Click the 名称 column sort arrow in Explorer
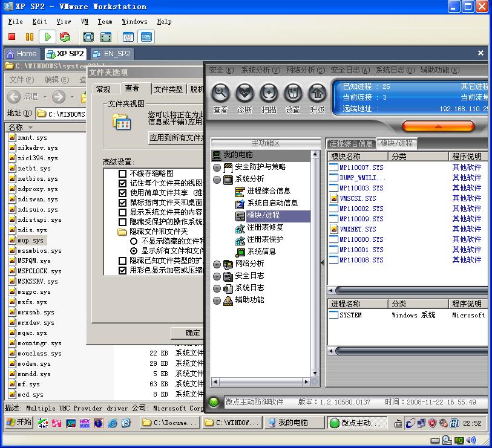Image resolution: width=492 pixels, height=448 pixels. [30, 128]
